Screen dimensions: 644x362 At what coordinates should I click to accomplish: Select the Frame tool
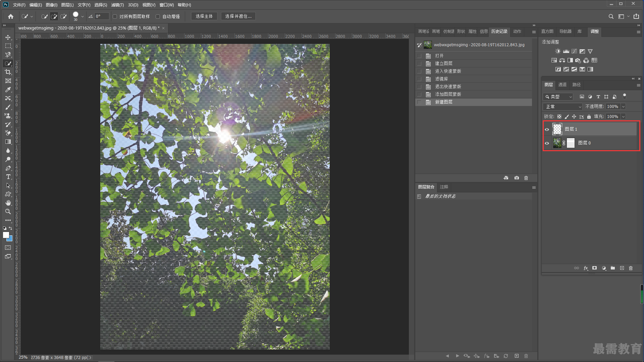[x=8, y=81]
